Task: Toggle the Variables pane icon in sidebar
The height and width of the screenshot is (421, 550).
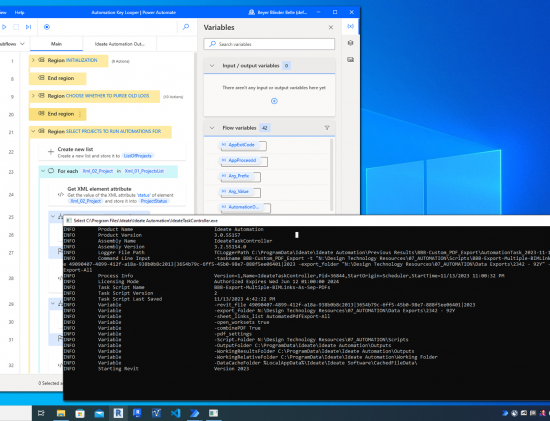Action: point(350,26)
